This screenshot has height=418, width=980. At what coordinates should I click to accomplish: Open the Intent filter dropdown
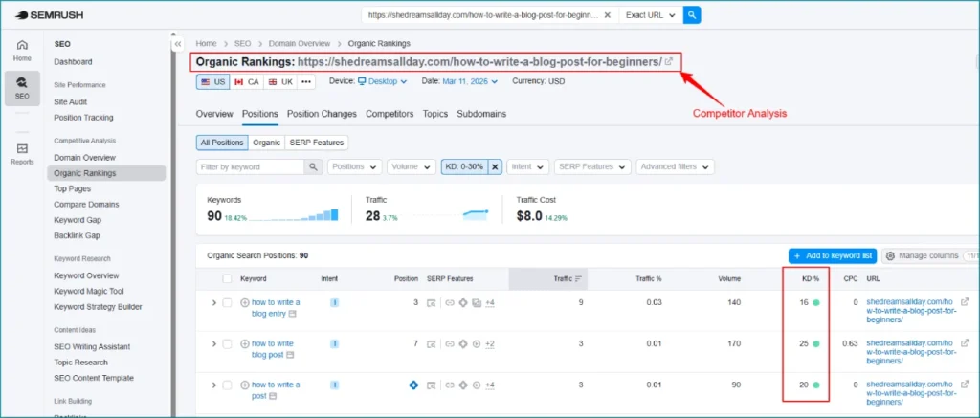pos(528,166)
